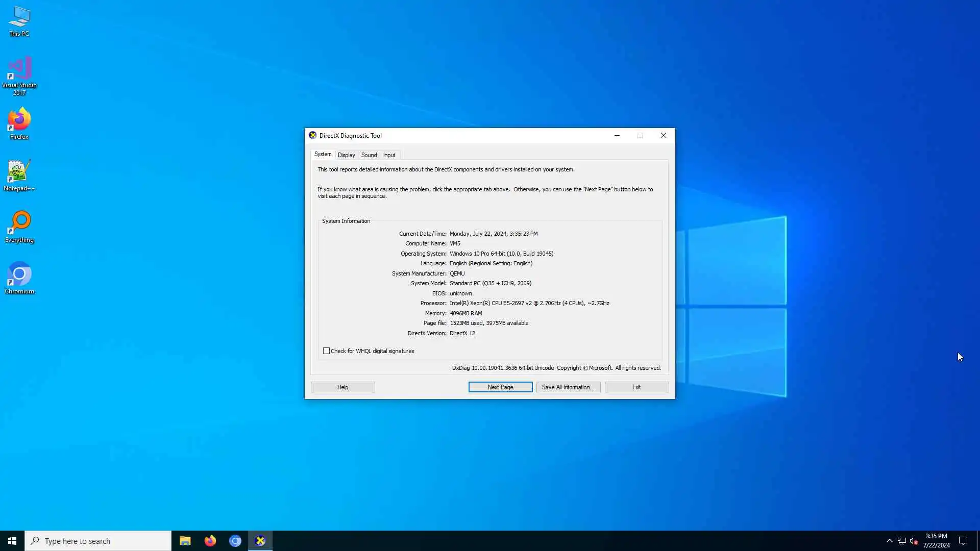This screenshot has width=980, height=551.
Task: Open File Explorer from taskbar
Action: pyautogui.click(x=185, y=541)
